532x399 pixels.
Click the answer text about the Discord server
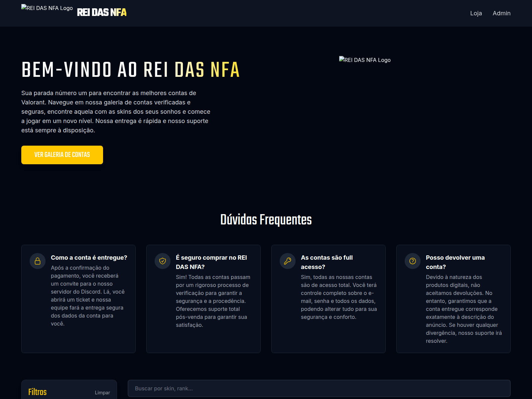click(x=88, y=296)
